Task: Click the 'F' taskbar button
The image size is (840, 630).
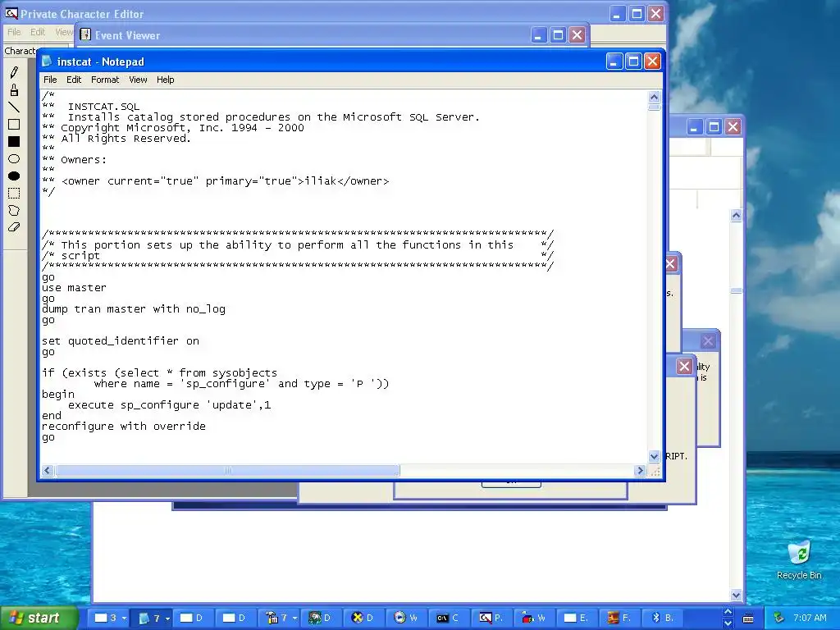Action: click(x=620, y=618)
